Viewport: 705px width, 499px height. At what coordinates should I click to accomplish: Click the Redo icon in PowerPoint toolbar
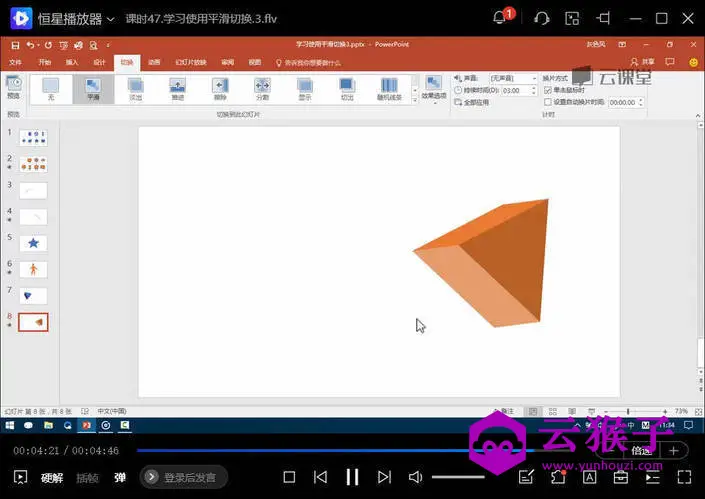click(48, 45)
